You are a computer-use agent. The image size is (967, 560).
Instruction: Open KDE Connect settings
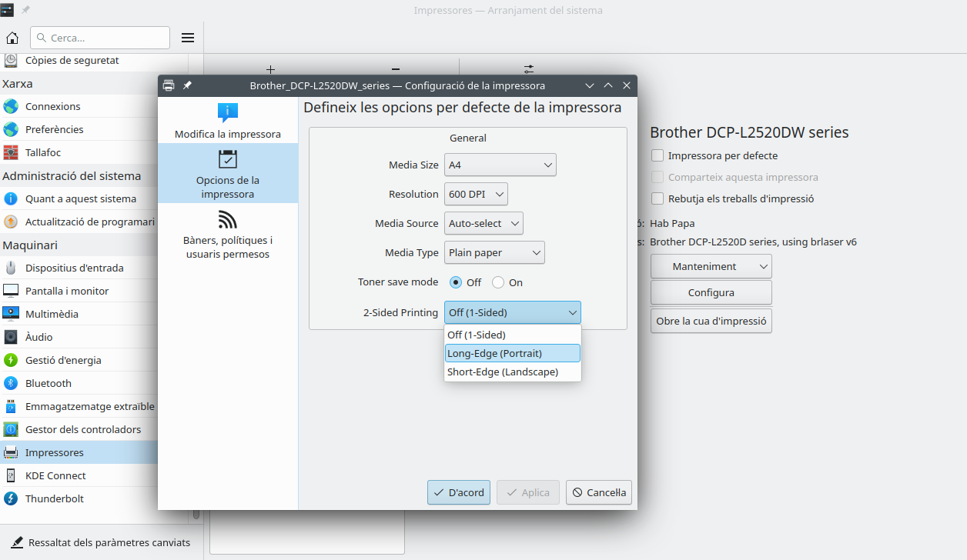pyautogui.click(x=55, y=475)
